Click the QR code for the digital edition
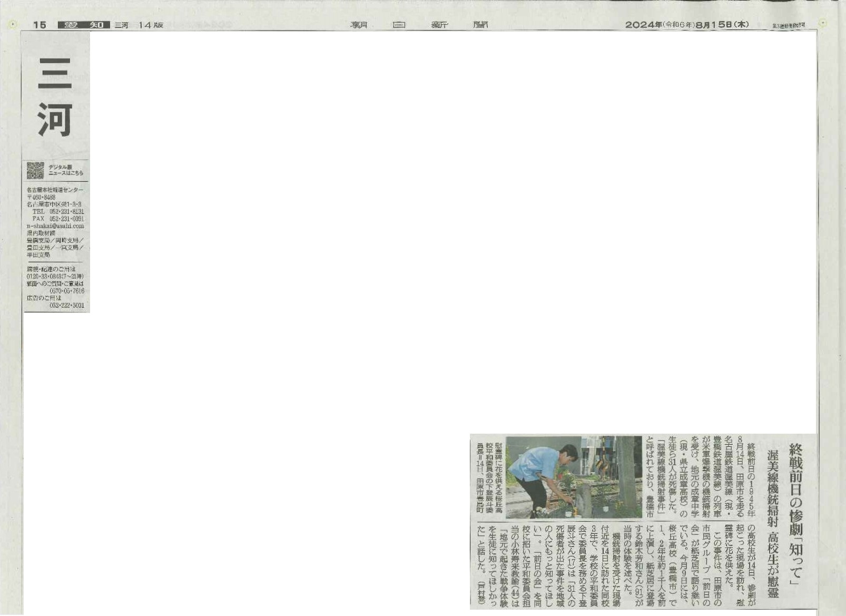This screenshot has width=846, height=616. point(35,170)
